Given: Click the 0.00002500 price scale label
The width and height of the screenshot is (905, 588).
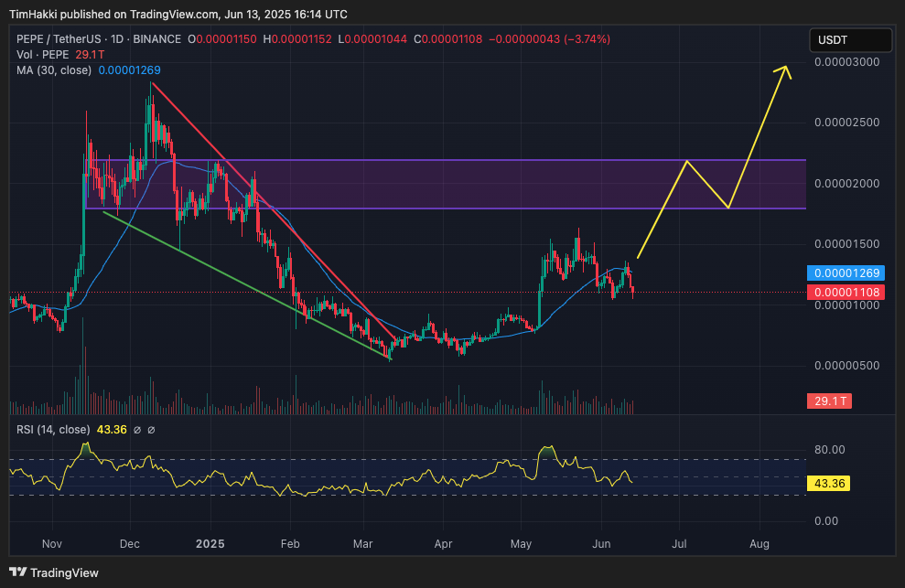Looking at the screenshot, I should tap(847, 123).
